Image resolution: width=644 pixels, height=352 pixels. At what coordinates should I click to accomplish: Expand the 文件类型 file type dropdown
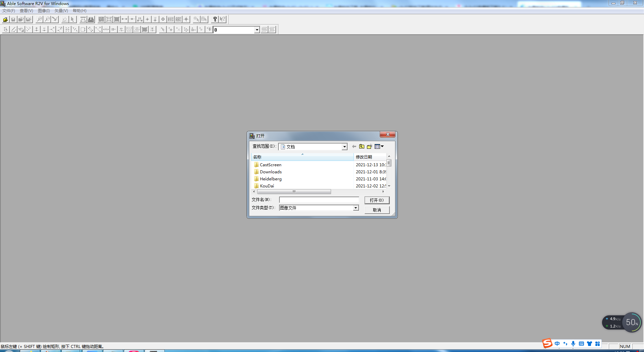click(x=356, y=208)
